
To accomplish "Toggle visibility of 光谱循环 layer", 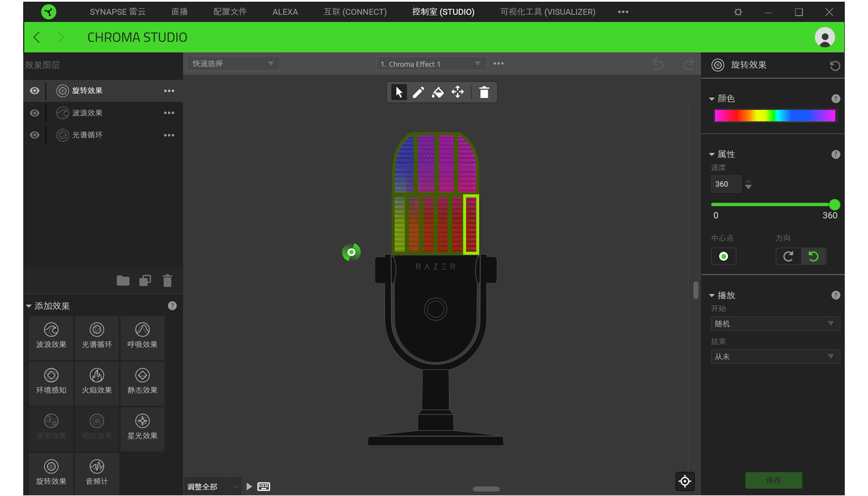I will 35,135.
